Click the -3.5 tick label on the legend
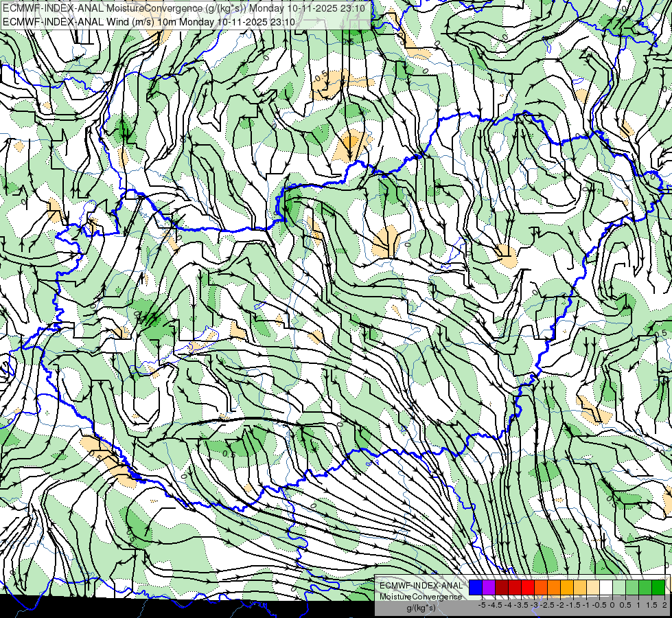 pyautogui.click(x=520, y=605)
